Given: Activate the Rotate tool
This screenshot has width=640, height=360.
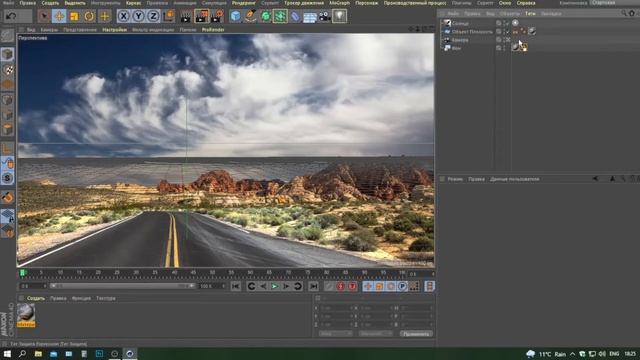Looking at the screenshot, I should (x=89, y=16).
